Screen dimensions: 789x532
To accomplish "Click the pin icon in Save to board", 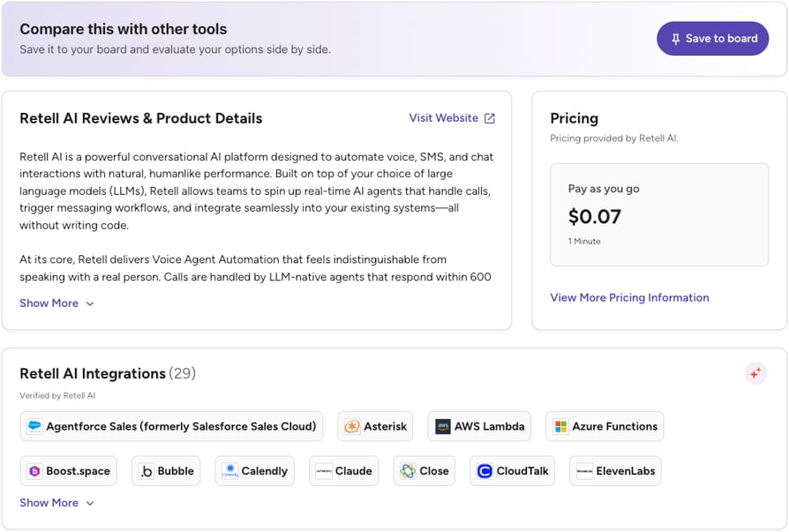I will tap(675, 39).
